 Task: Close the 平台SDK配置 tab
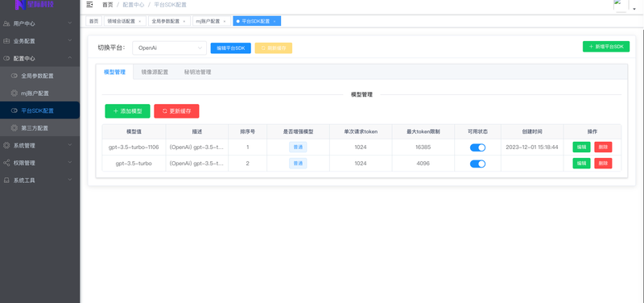pos(275,22)
